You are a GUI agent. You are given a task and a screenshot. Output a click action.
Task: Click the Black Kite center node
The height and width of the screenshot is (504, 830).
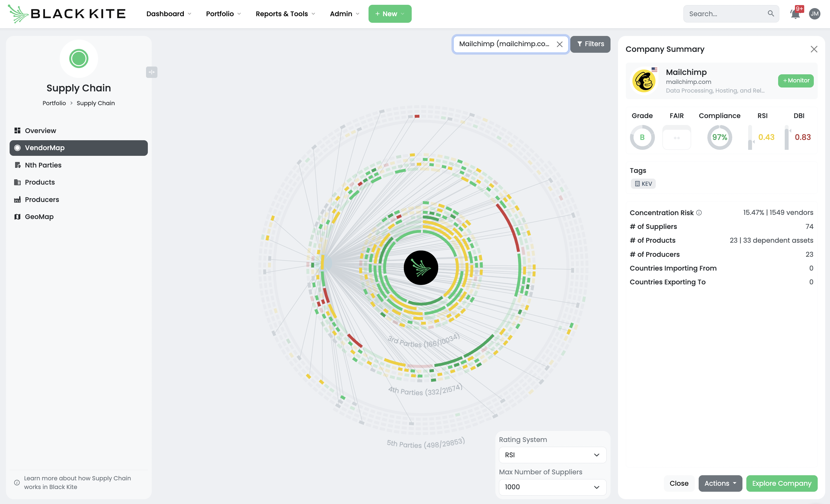tap(421, 268)
